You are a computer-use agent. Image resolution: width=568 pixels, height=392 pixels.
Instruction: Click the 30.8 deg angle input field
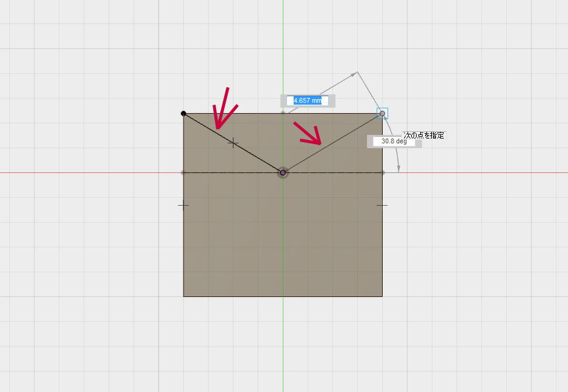point(394,141)
